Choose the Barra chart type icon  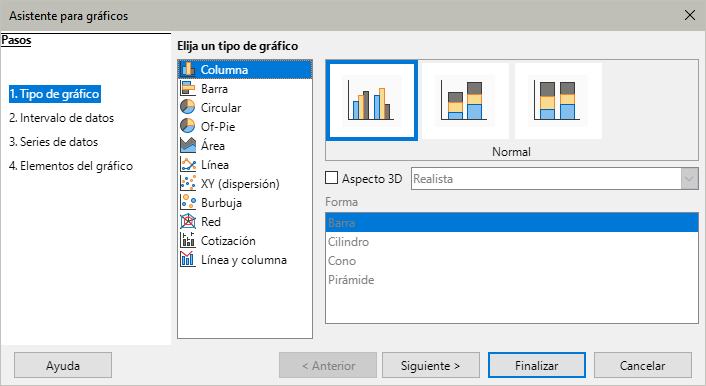pyautogui.click(x=188, y=88)
